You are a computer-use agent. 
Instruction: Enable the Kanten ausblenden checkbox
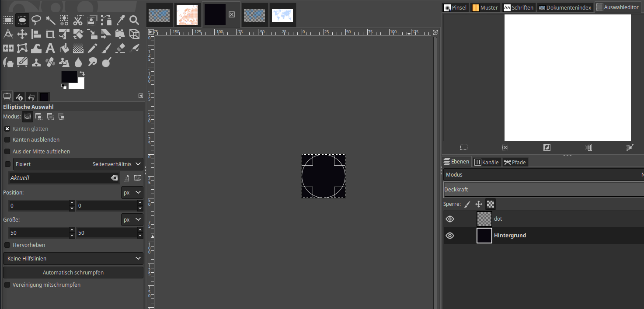[7, 140]
